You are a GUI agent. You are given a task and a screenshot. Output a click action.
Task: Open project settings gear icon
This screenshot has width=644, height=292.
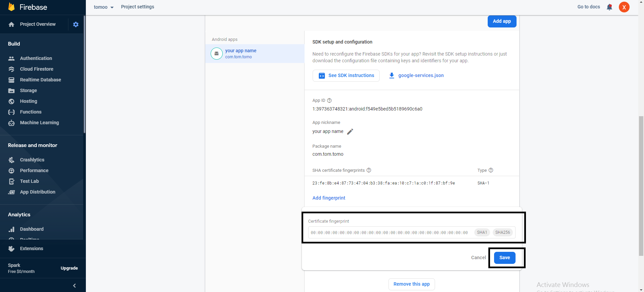pyautogui.click(x=76, y=24)
